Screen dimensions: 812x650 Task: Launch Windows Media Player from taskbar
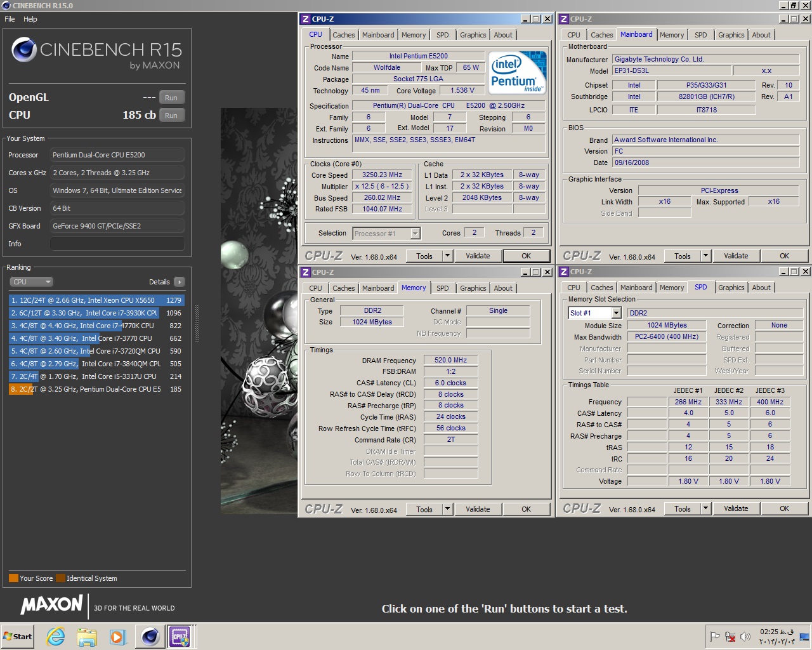click(x=117, y=636)
